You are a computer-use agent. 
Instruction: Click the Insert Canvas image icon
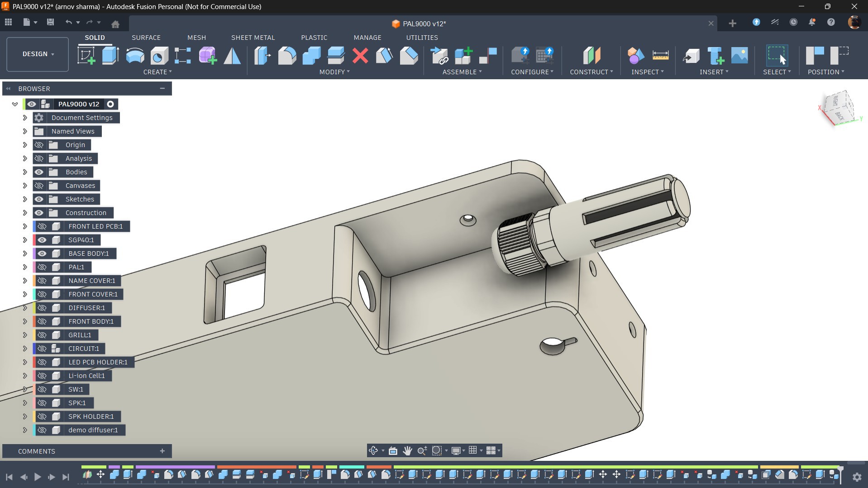tap(739, 56)
